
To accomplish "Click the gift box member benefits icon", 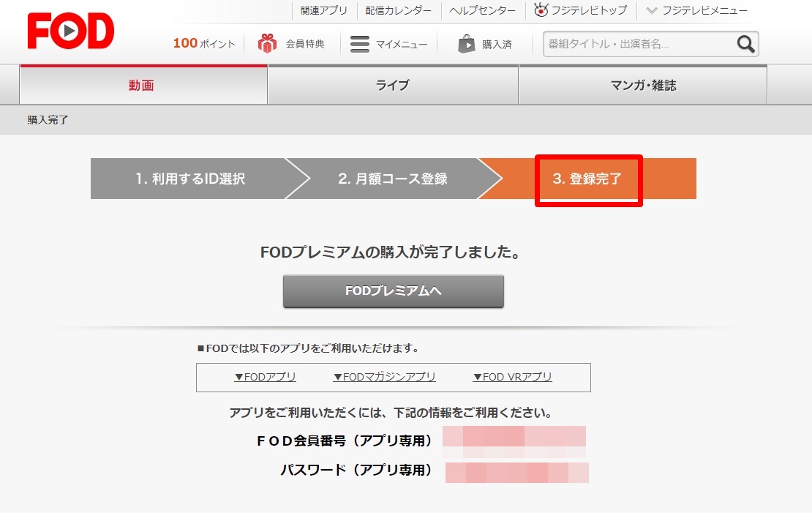I will [x=267, y=44].
